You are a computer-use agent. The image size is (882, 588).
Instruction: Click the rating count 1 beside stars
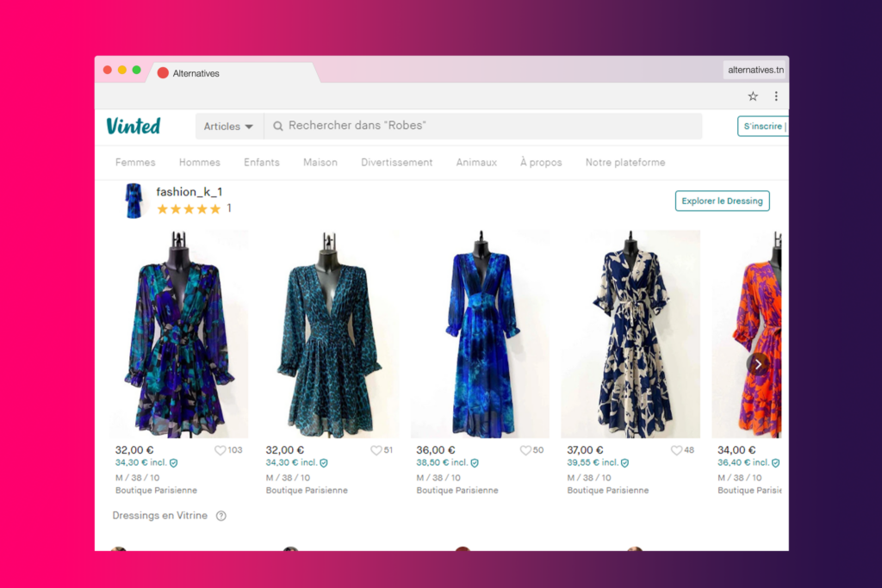(229, 208)
